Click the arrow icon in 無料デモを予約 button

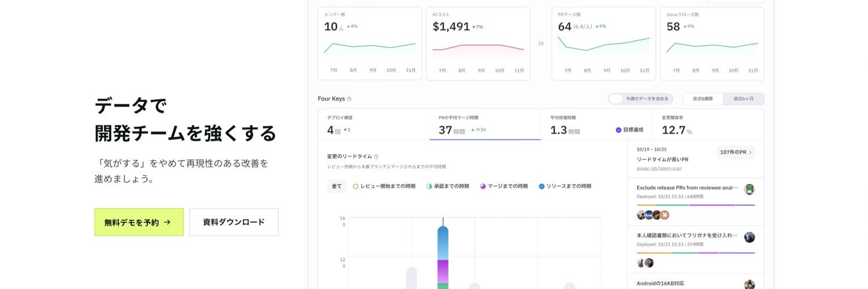[x=167, y=222]
